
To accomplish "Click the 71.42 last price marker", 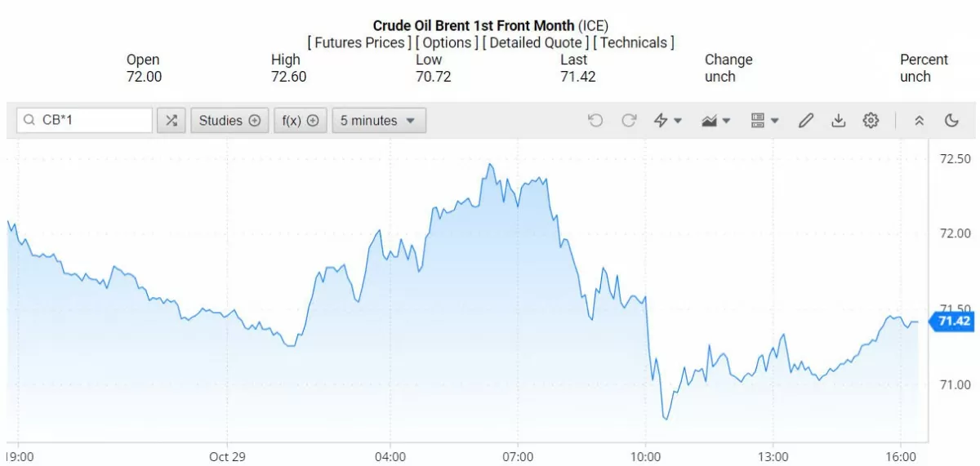I will point(953,321).
